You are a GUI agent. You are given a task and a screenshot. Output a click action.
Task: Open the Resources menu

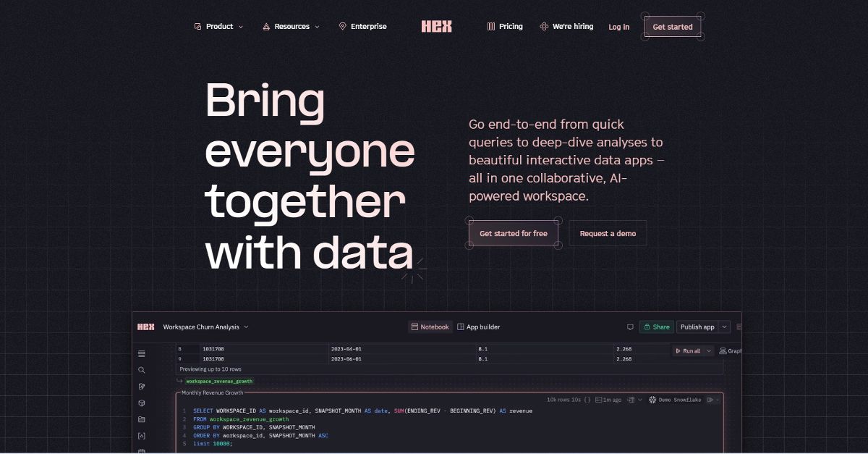click(292, 26)
